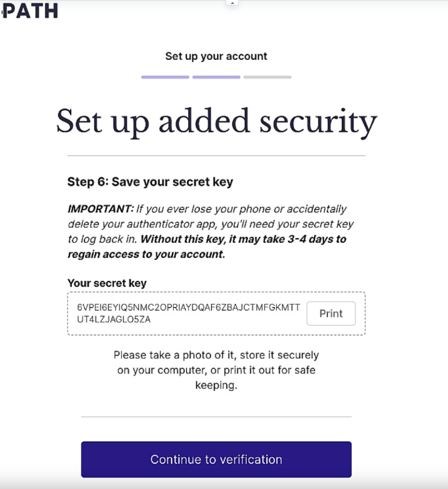The width and height of the screenshot is (448, 489).
Task: Click the "Your secret key" label
Action: click(107, 283)
